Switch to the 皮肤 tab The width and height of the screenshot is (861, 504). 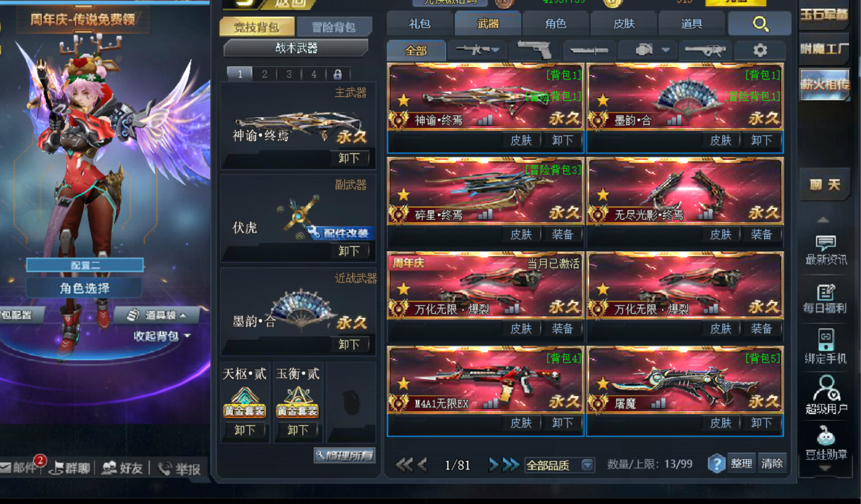623,24
